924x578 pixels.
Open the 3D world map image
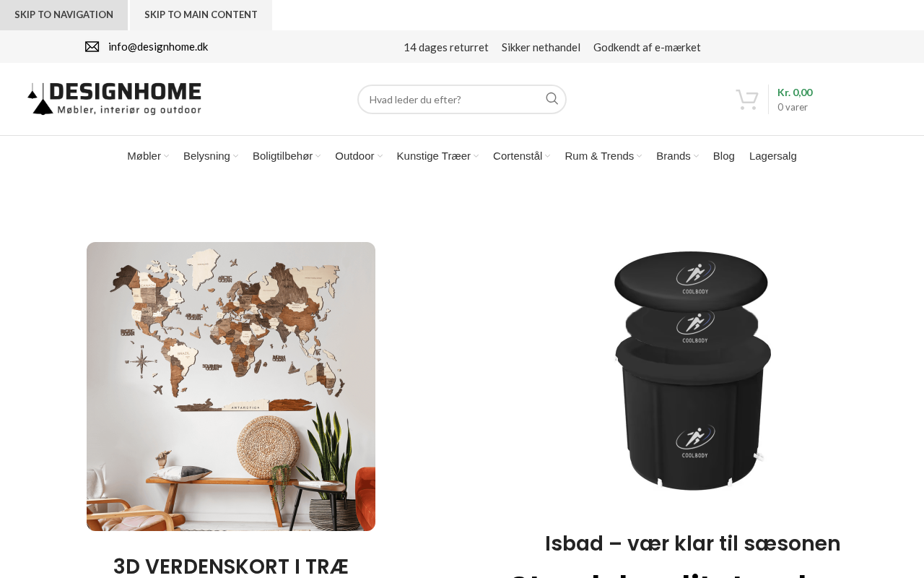click(231, 387)
